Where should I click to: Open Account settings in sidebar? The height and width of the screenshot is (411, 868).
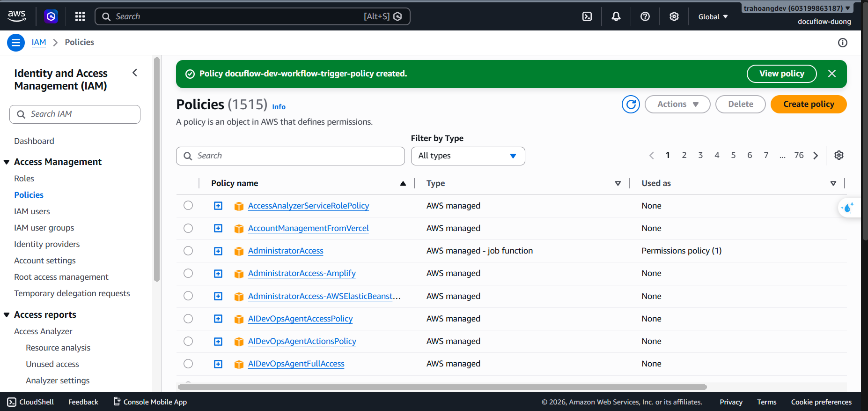pyautogui.click(x=45, y=261)
